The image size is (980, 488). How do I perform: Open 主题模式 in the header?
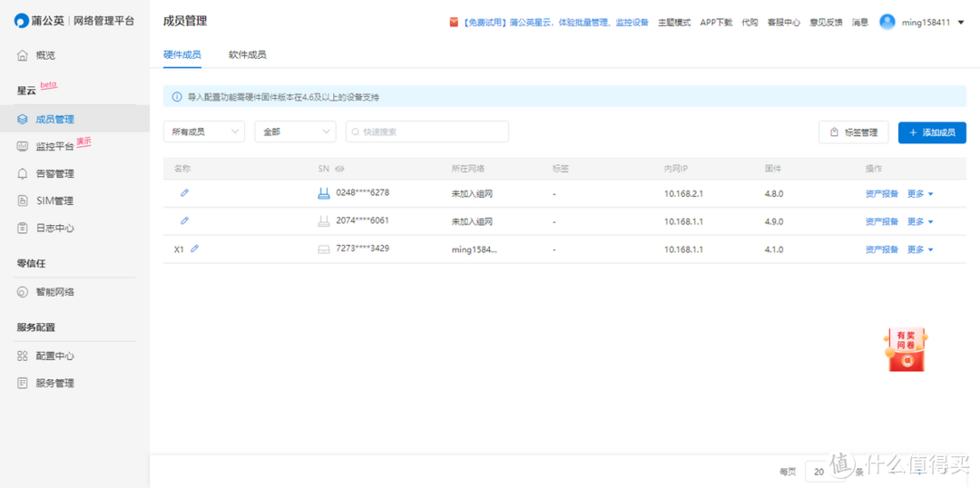(674, 23)
